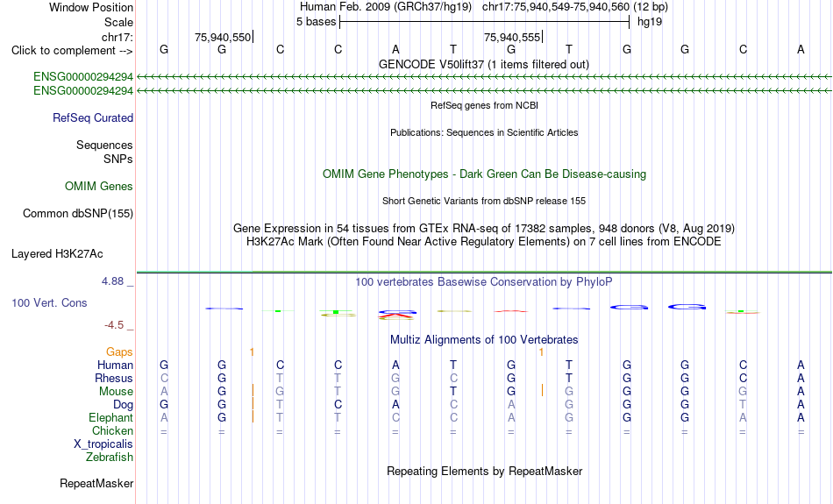Select the 'Zebrafish' species label
This screenshot has width=833, height=504.
pyautogui.click(x=110, y=458)
